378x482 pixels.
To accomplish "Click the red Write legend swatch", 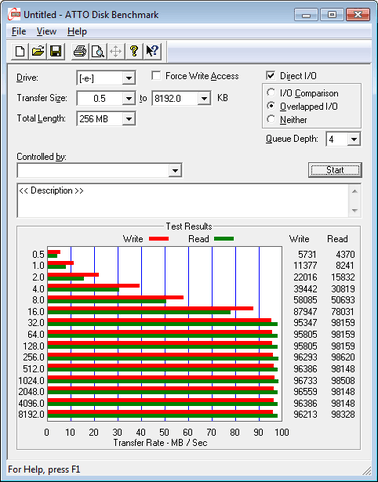I will pos(159,239).
